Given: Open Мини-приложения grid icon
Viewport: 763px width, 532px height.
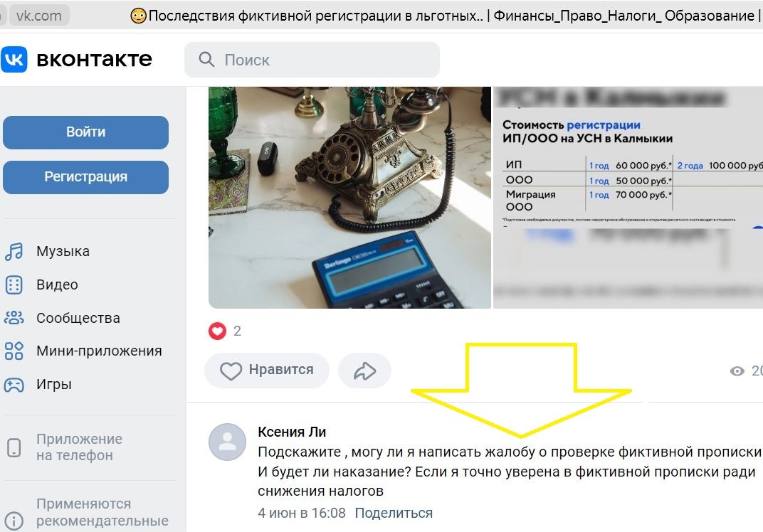Looking at the screenshot, I should [x=14, y=351].
